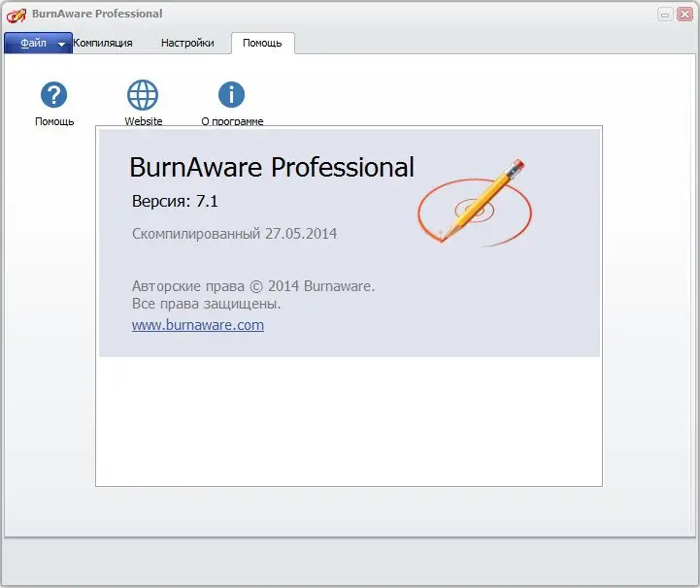700x588 pixels.
Task: Click the window title BurnAware Professional
Action: pyautogui.click(x=97, y=14)
